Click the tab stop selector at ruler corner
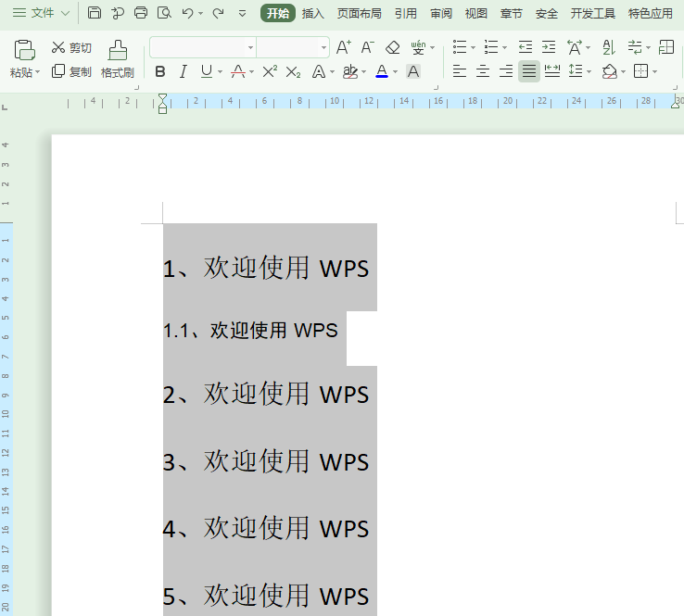Viewport: 684px width, 616px height. 5,107
